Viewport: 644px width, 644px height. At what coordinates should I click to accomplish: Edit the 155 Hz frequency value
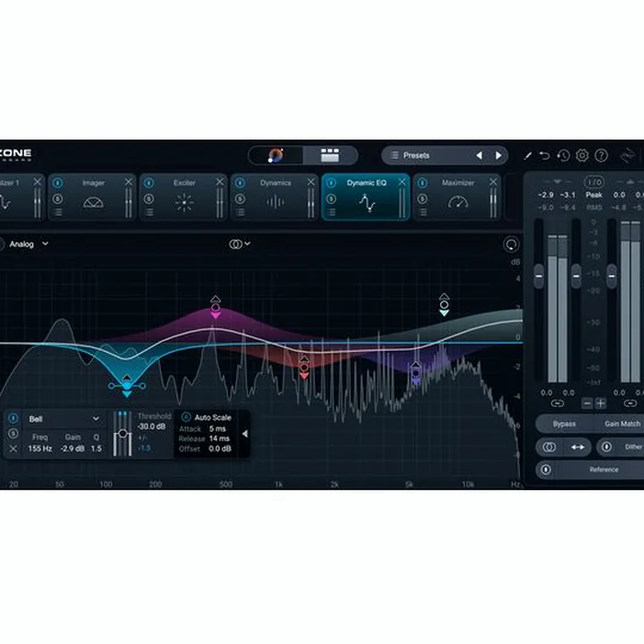40,448
